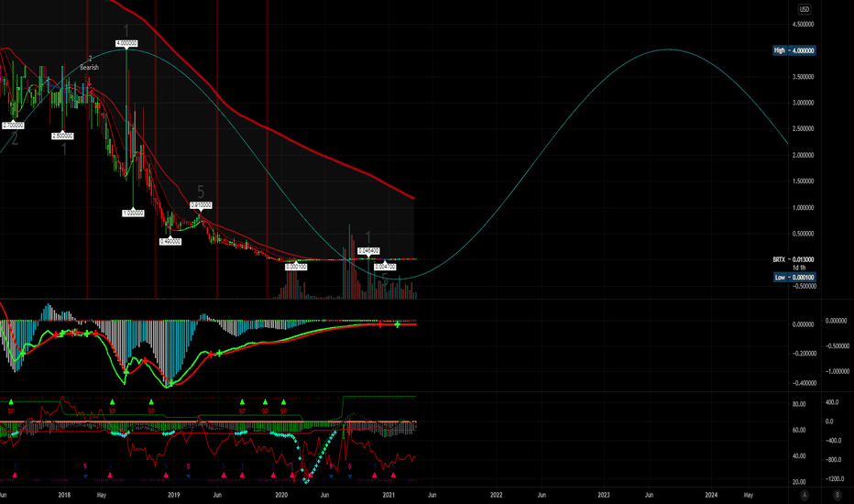Open the USD currency selector
The image size is (854, 504).
pyautogui.click(x=804, y=9)
